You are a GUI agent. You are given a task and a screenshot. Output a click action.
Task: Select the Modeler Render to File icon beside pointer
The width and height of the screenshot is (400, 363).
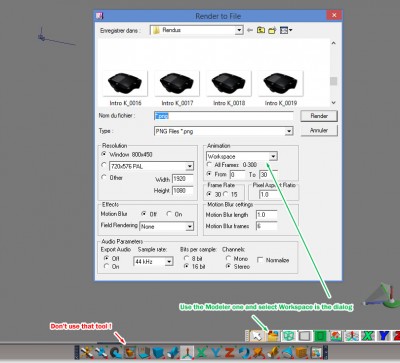272,336
